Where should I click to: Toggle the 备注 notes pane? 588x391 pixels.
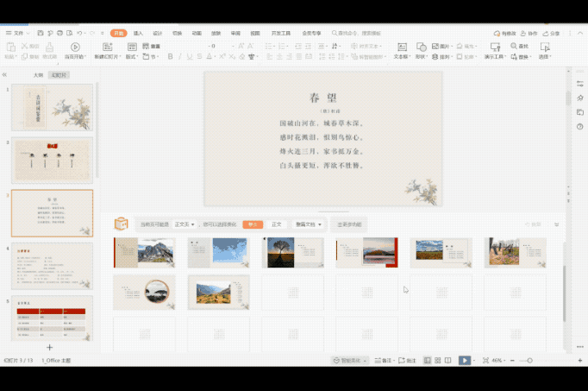[385, 360]
